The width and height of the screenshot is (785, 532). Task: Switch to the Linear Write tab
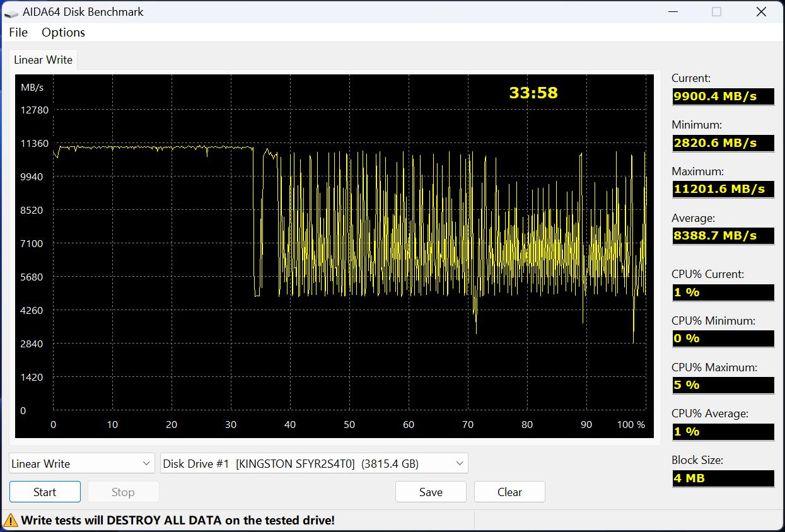(43, 60)
